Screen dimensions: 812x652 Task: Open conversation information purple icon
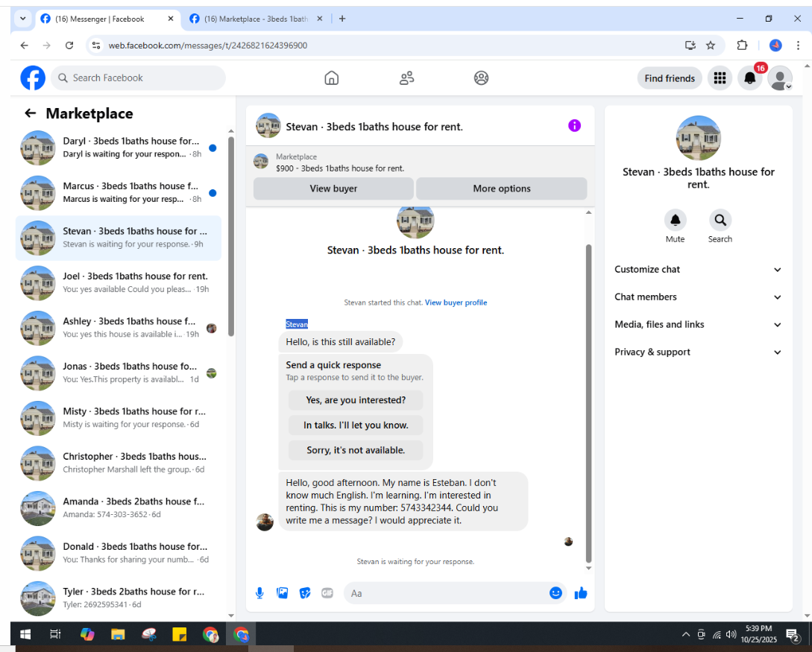click(574, 126)
